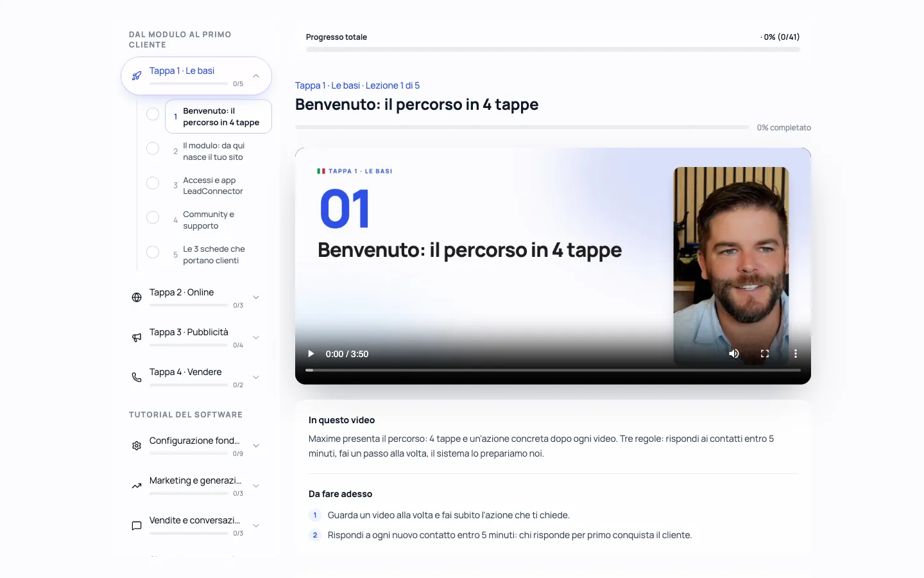
Task: Tick the circle for Il modulo: da qui nasce
Action: 153,148
